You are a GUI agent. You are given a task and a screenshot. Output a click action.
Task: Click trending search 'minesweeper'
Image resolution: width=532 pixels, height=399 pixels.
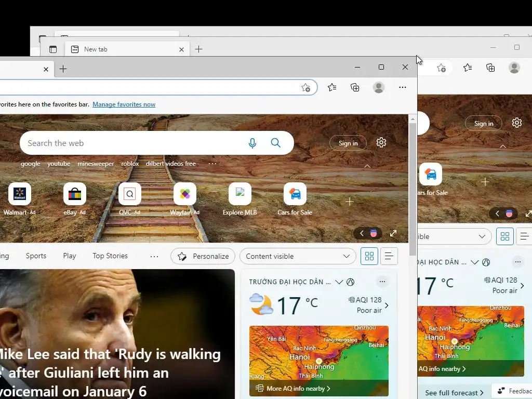[96, 164]
